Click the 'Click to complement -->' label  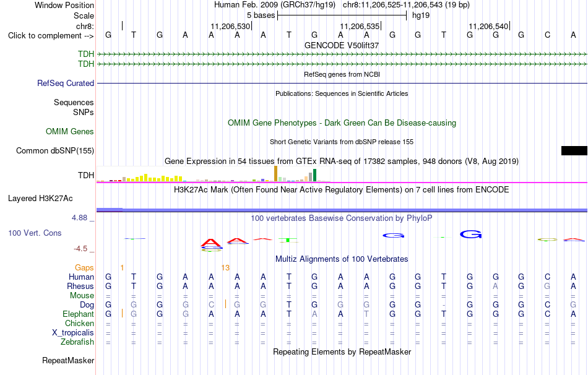click(51, 36)
